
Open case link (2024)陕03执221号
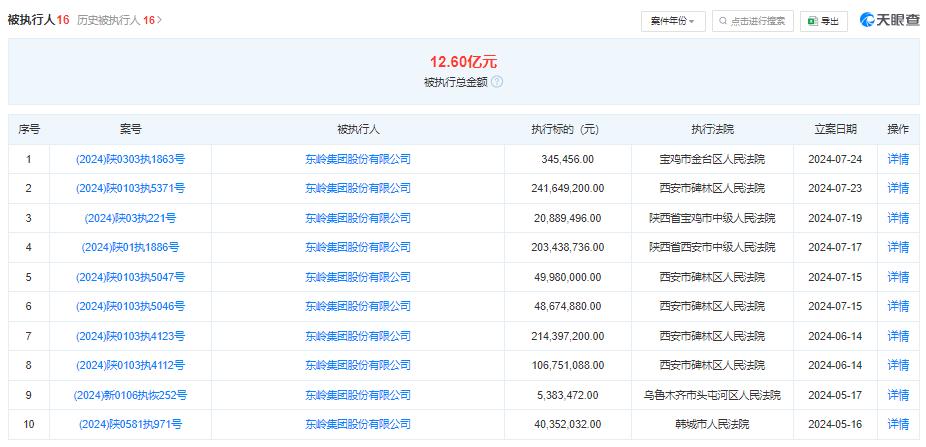pos(130,218)
